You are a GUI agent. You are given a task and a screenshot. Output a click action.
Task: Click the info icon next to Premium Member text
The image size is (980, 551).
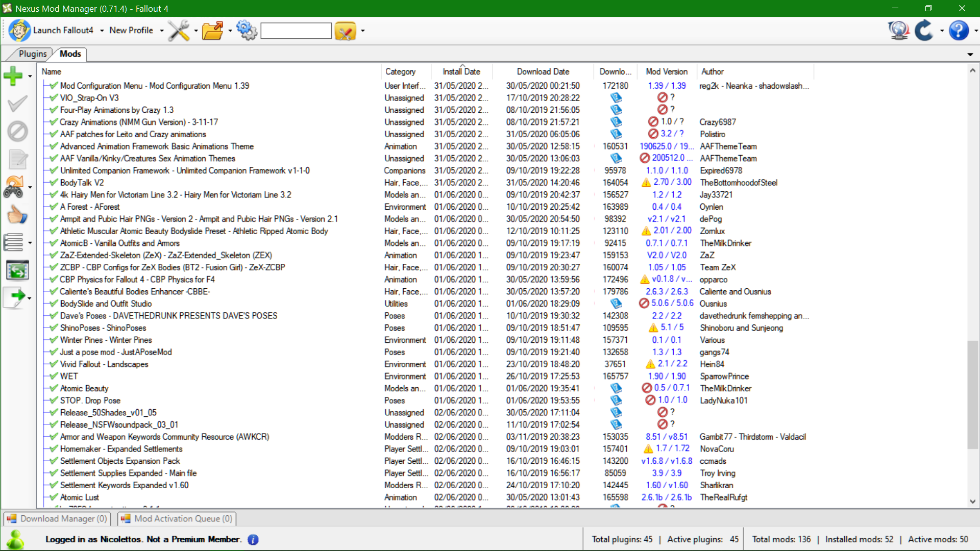pos(253,539)
